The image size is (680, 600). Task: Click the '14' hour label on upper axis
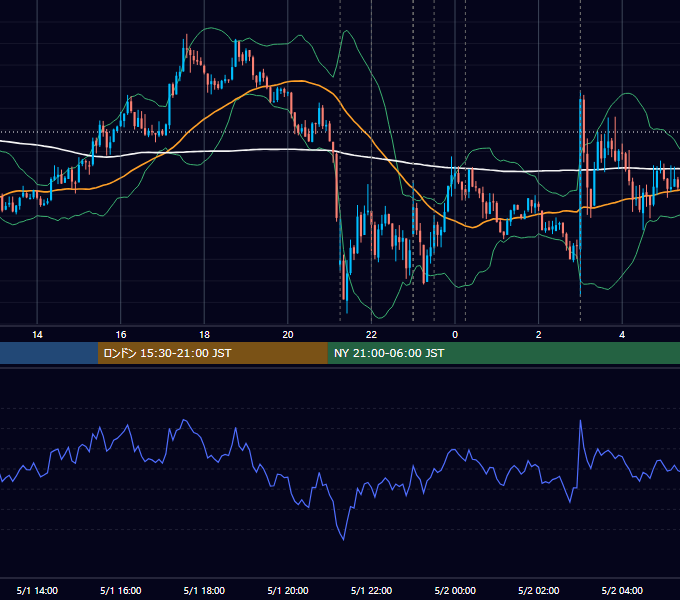37,335
